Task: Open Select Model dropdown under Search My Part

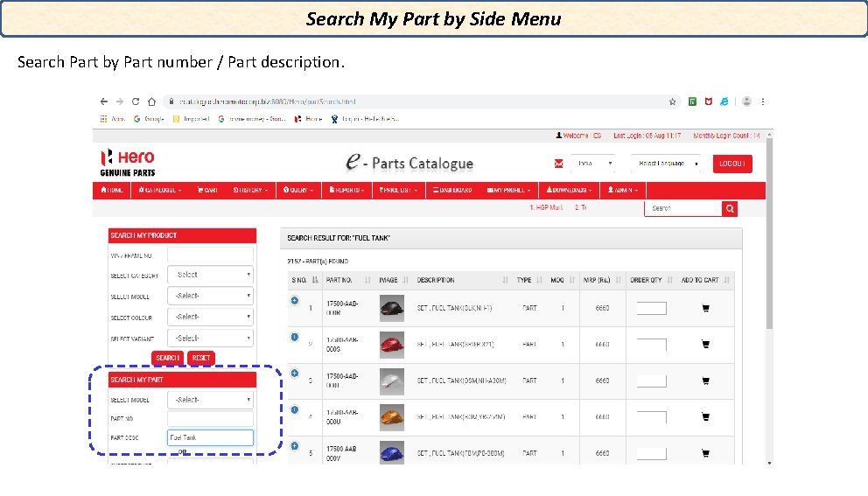Action: tap(210, 400)
